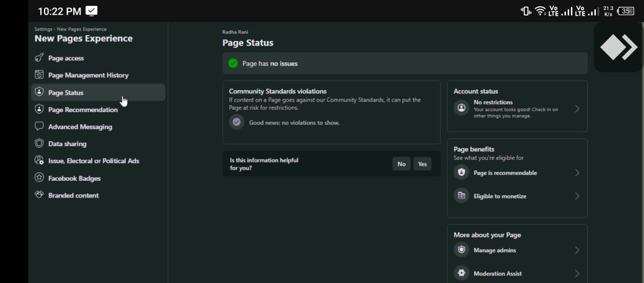
Task: Open Page is recommendable row
Action: (517, 172)
